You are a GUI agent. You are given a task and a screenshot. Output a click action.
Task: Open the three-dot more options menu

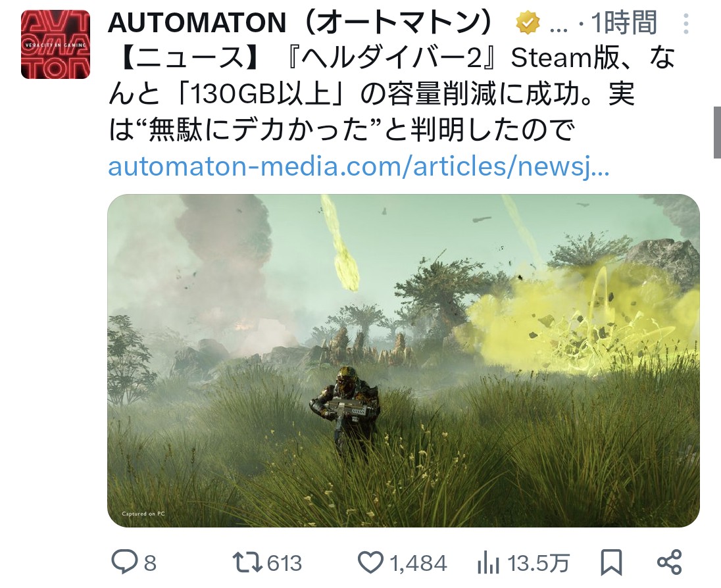click(686, 23)
